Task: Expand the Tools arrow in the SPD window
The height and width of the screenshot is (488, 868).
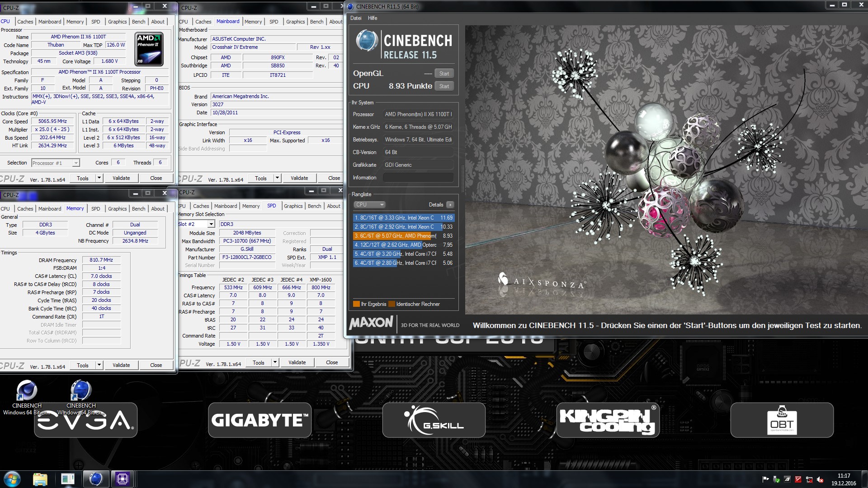Action: coord(275,362)
